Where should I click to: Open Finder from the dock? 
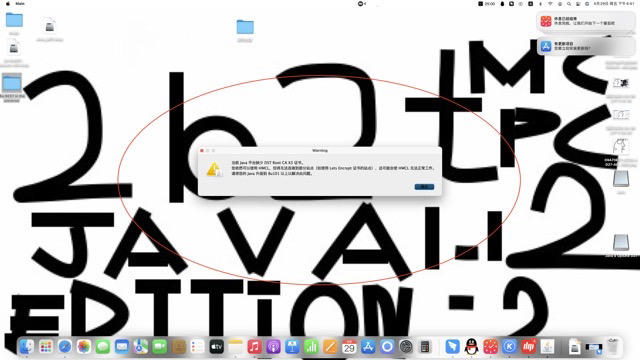(27, 347)
